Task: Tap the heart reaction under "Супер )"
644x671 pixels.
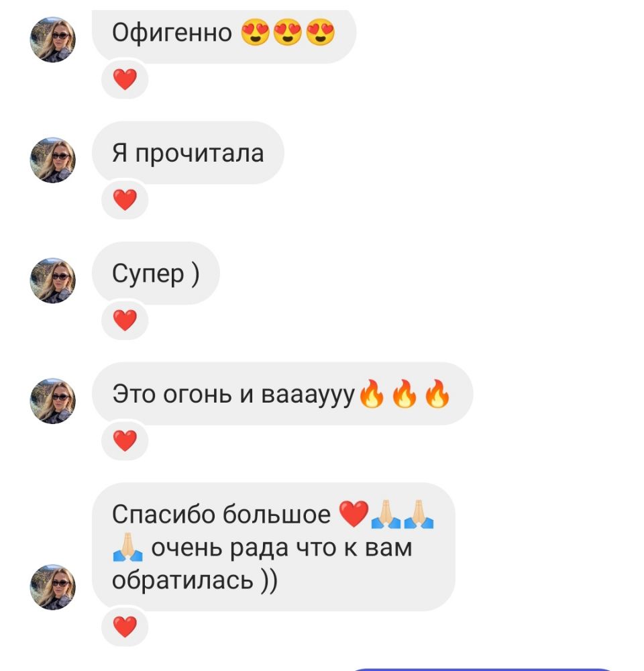Action: (x=125, y=320)
